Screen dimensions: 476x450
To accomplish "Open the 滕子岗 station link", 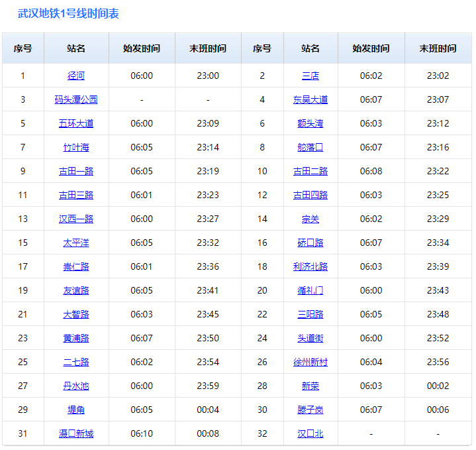I will [310, 410].
